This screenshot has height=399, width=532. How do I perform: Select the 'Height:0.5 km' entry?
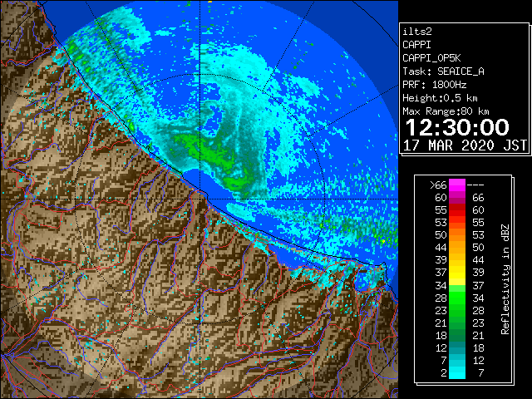tap(440, 98)
